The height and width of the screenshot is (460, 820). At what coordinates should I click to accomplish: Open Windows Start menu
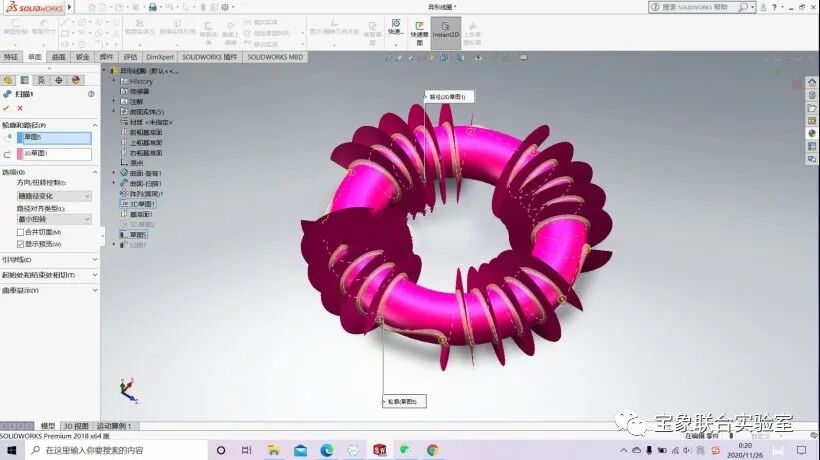tap(12, 450)
